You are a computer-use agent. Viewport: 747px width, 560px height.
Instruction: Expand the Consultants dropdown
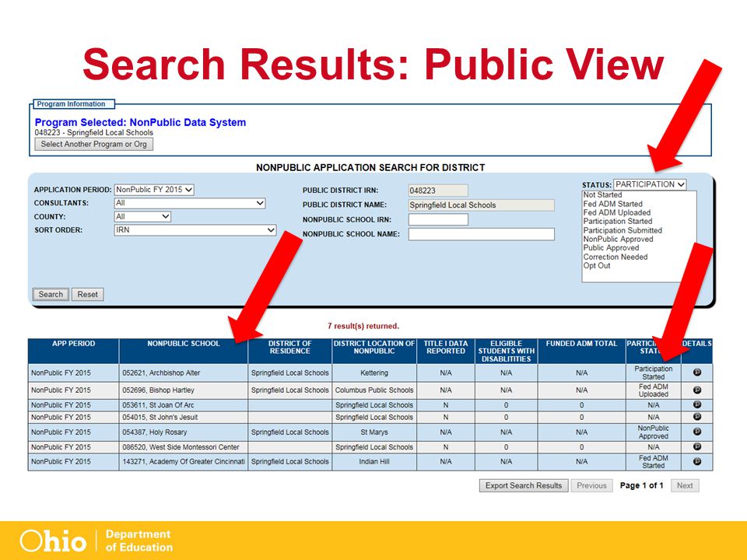click(x=190, y=203)
